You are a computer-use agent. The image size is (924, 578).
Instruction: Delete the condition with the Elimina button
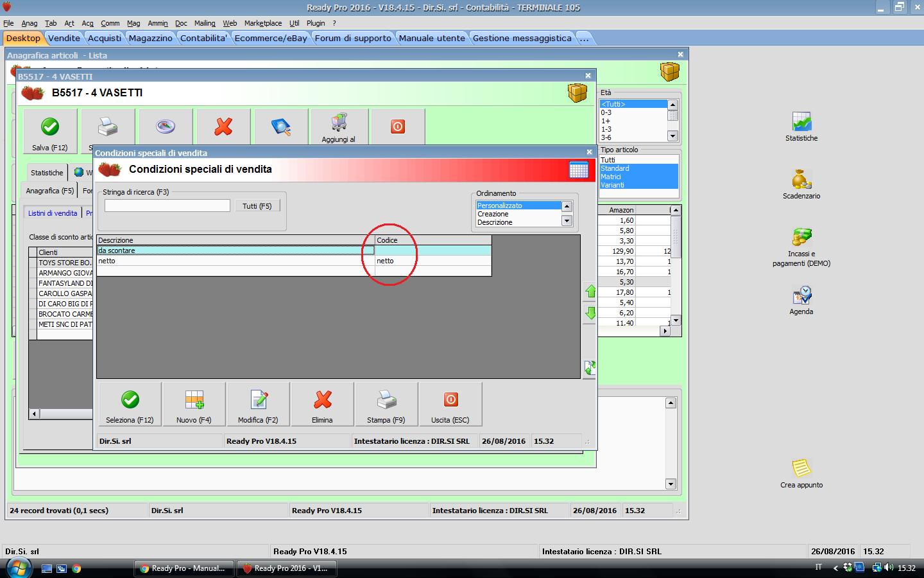[x=322, y=404]
